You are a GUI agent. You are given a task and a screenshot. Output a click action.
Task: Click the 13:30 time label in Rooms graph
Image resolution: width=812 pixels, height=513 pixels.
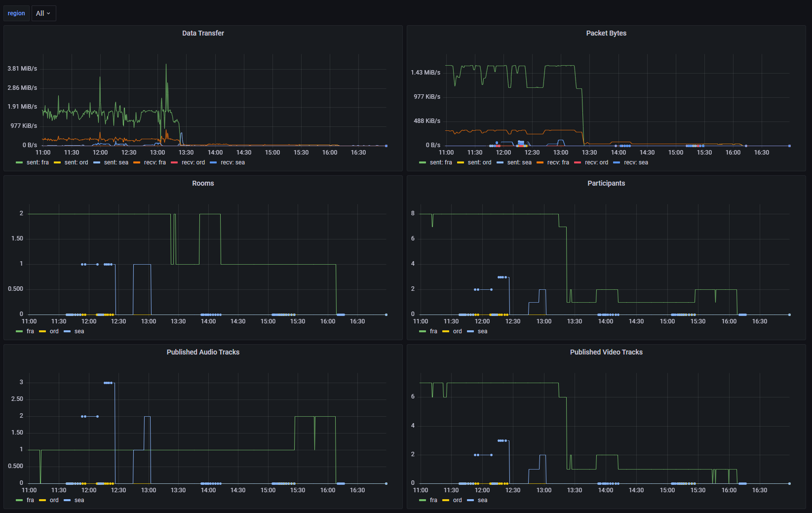(178, 321)
